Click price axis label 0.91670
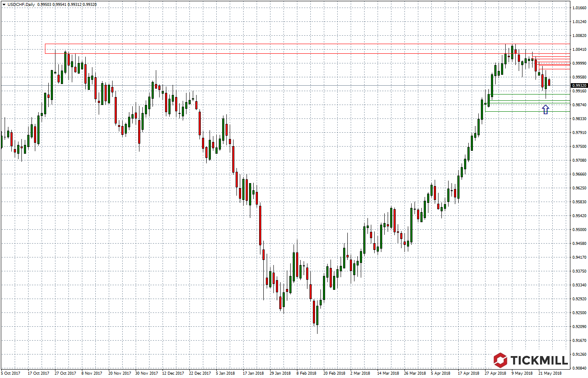This screenshot has width=588, height=378. click(579, 341)
